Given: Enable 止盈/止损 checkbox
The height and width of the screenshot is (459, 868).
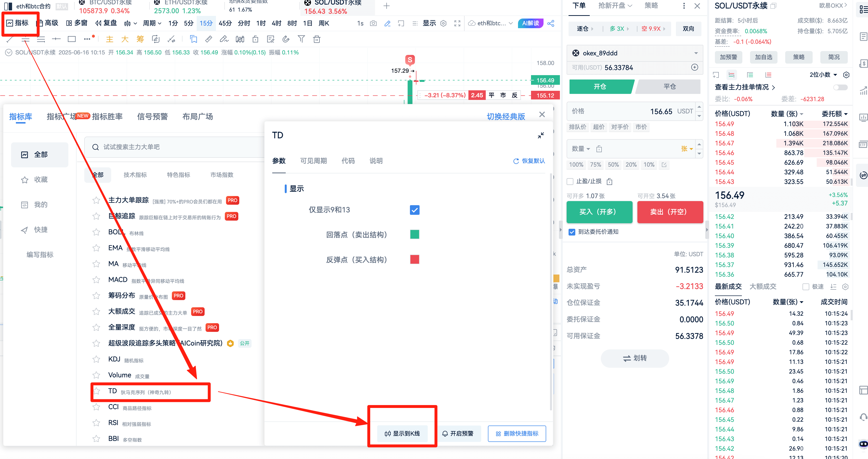Looking at the screenshot, I should (x=570, y=181).
